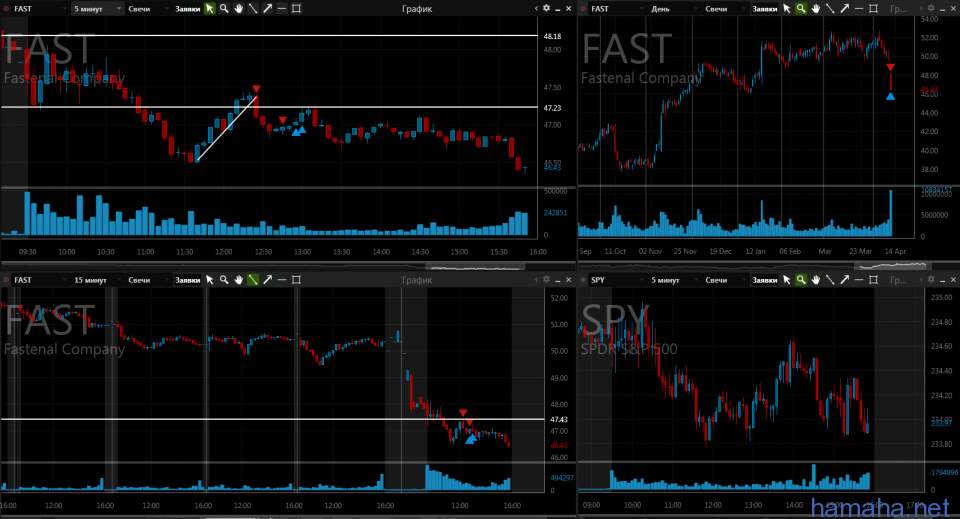
Task: Pick the trend line tool in the FAST 5 минут chart
Action: (253, 9)
